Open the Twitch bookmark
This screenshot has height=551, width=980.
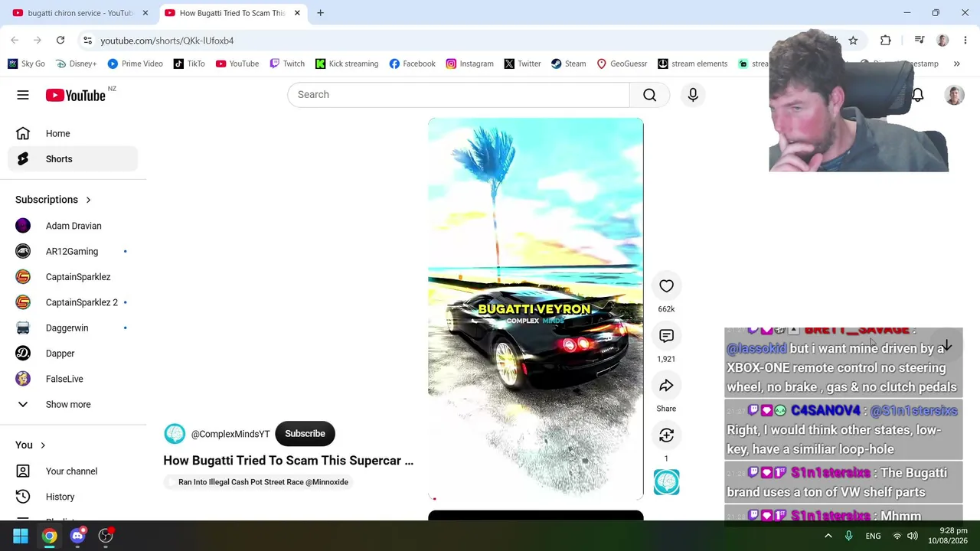(287, 64)
